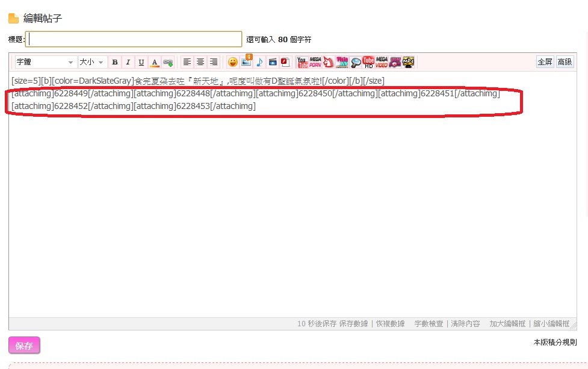Toggle bold formatting in the editor toolbar
This screenshot has width=588, height=369.
pyautogui.click(x=115, y=62)
